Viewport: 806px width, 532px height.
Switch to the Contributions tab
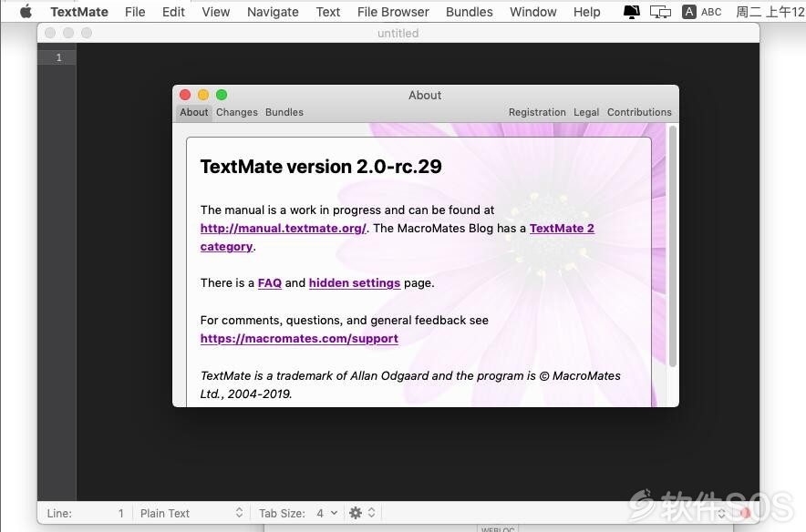[639, 112]
